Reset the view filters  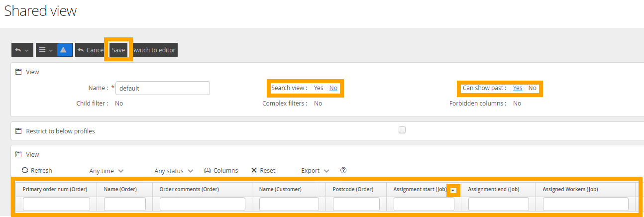coord(263,170)
